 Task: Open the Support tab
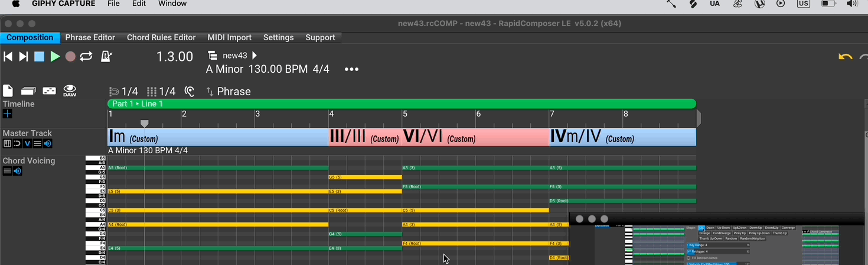[x=320, y=37]
